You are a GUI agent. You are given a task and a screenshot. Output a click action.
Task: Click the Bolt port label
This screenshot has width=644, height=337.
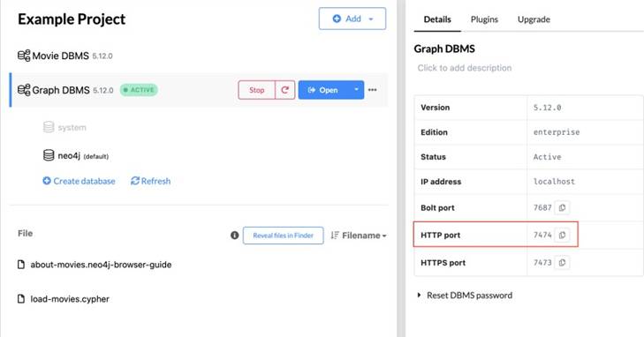pyautogui.click(x=437, y=207)
